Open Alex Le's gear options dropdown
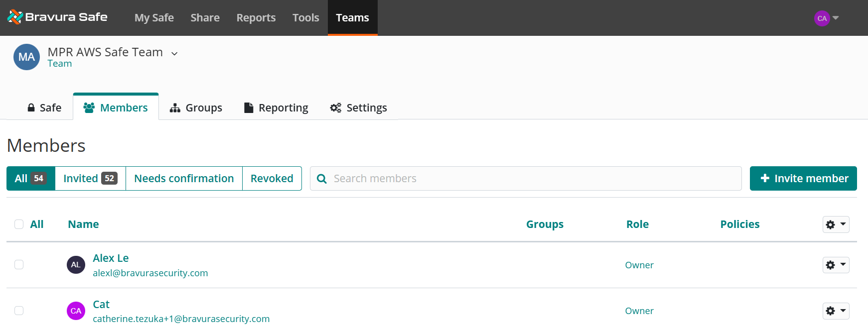 tap(836, 265)
